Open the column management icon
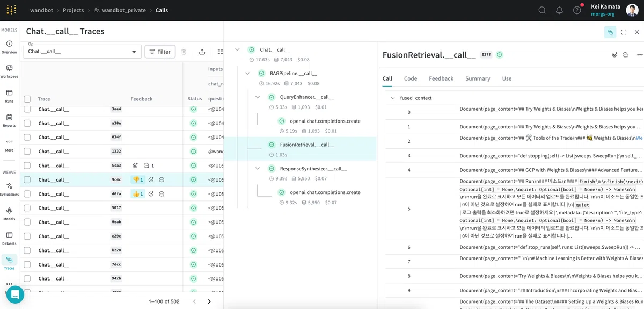The height and width of the screenshot is (309, 644). click(219, 52)
